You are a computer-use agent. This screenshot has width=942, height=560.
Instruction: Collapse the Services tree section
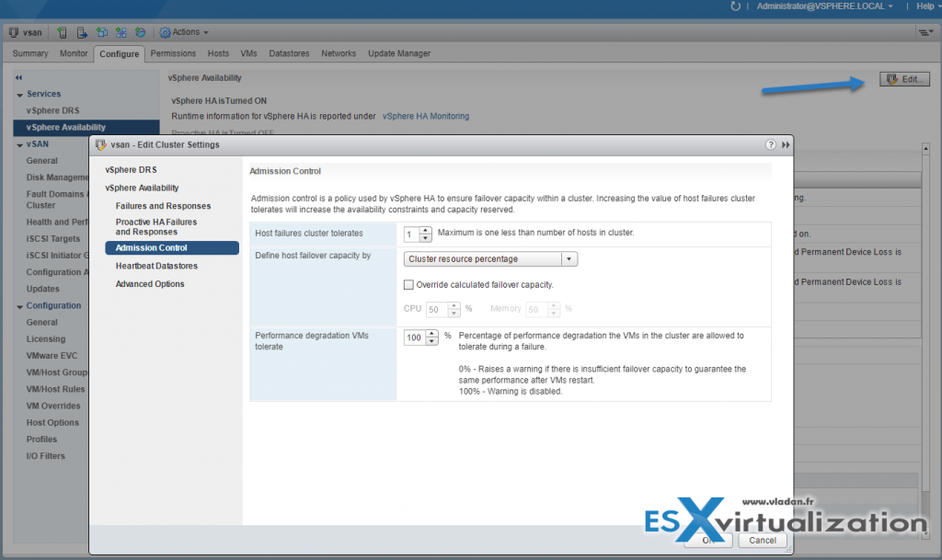click(20, 95)
